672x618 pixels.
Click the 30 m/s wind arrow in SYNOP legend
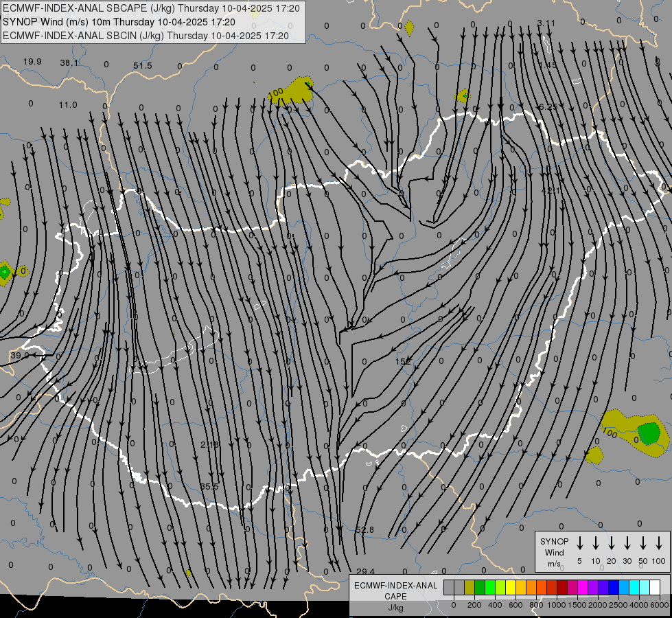627,543
